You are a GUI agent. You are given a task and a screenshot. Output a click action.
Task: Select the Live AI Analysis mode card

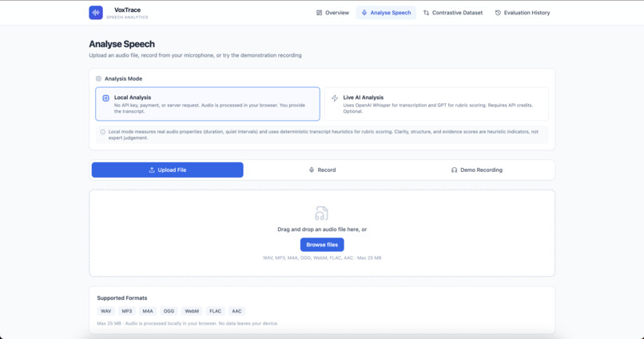click(436, 104)
